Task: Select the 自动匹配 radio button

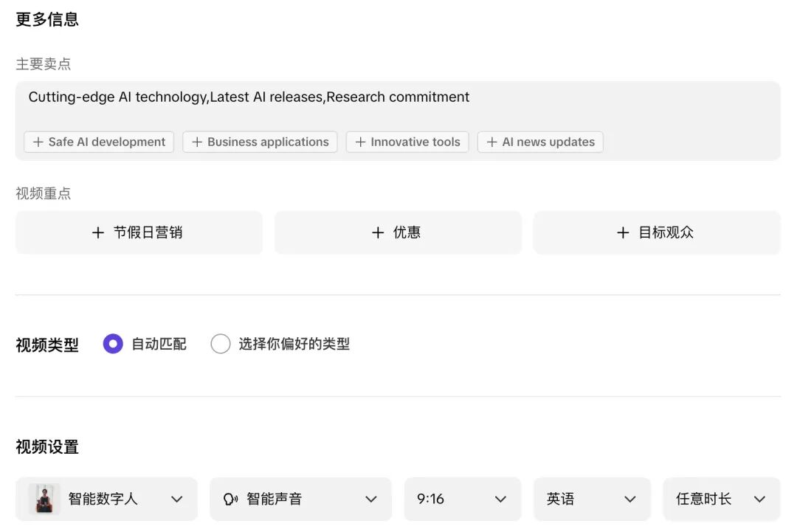Action: point(113,344)
